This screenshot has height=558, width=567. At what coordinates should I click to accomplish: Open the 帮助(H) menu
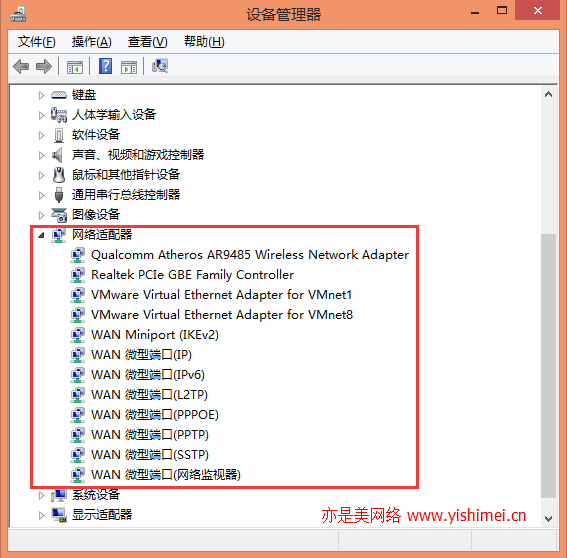[204, 42]
